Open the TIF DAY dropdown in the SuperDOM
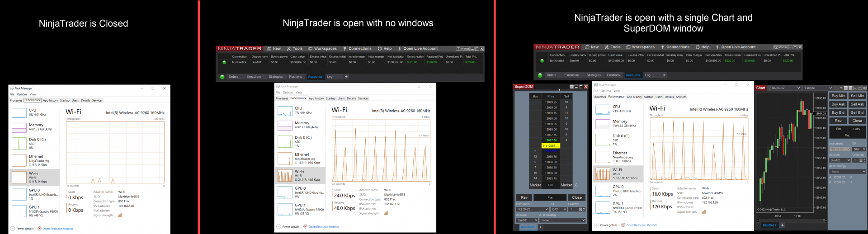The width and height of the screenshot is (868, 234). 559,209
